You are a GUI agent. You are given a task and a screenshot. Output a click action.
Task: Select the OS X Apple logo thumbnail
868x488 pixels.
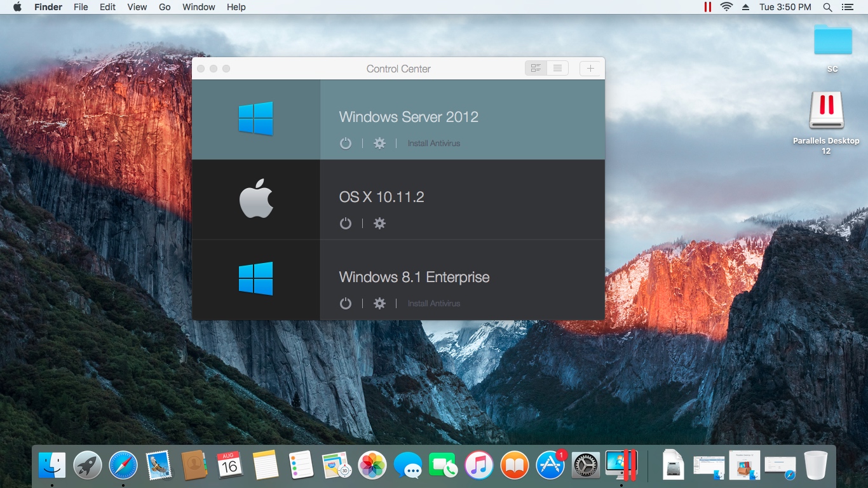[x=256, y=200]
